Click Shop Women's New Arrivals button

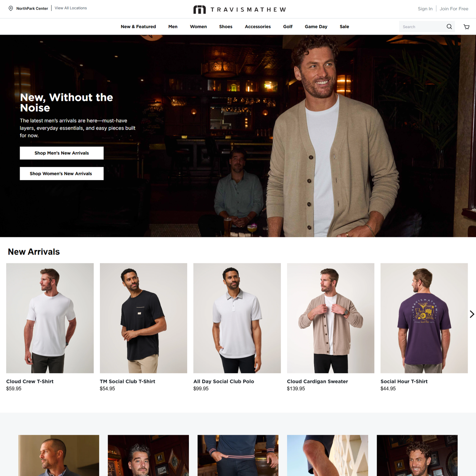click(x=62, y=173)
